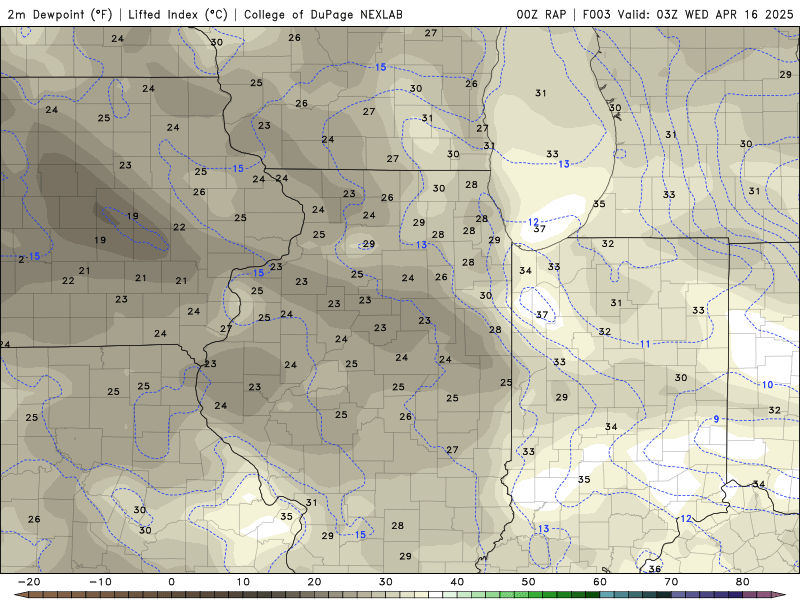Click the "00Z RAP" model run label

click(541, 14)
